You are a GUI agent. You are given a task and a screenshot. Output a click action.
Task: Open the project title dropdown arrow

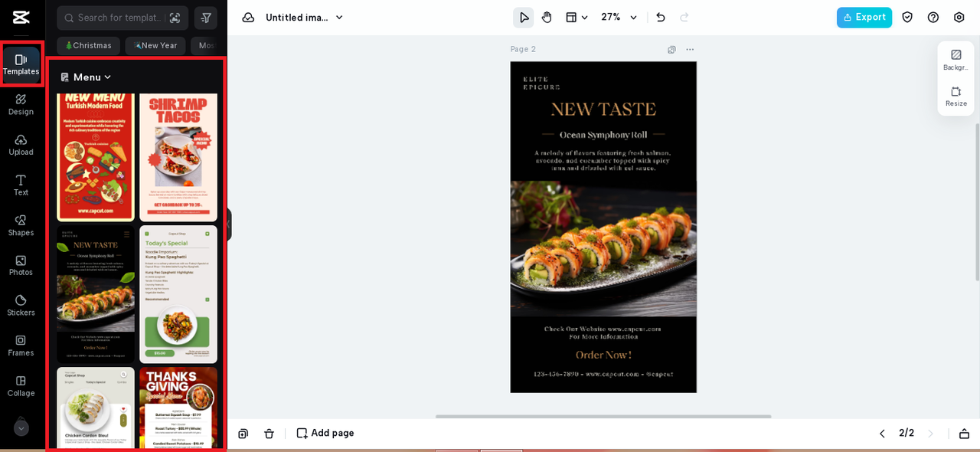pos(339,18)
